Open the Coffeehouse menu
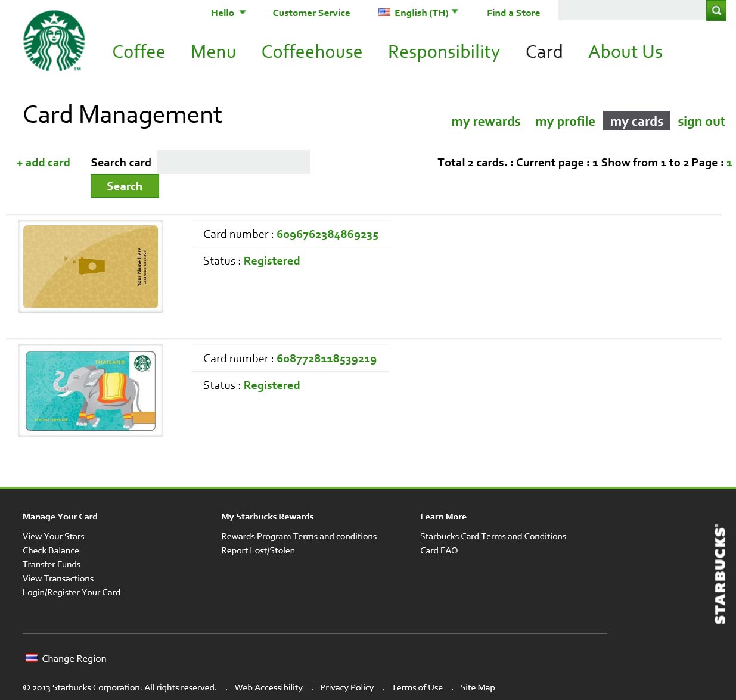Screen dimensions: 736x700 coord(312,52)
